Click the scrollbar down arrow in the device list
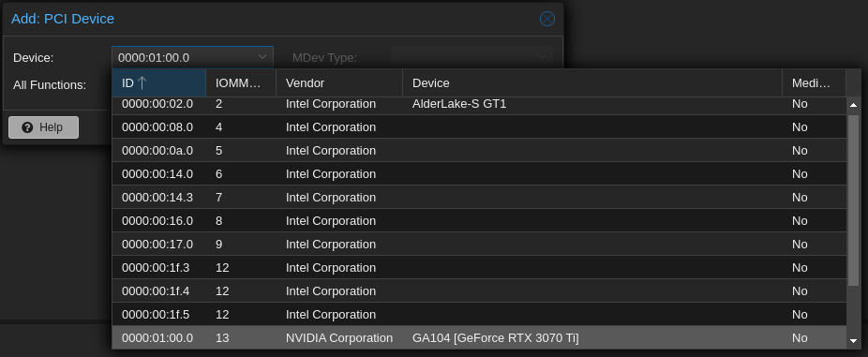Viewport: 868px width, 357px height. (x=853, y=341)
